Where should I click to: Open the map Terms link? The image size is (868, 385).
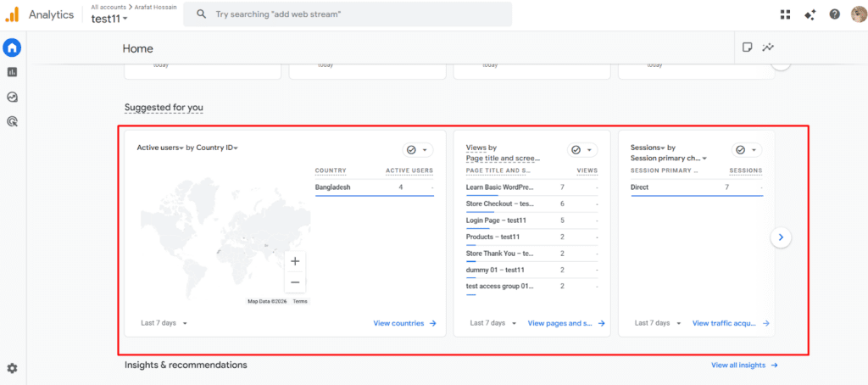click(x=300, y=301)
